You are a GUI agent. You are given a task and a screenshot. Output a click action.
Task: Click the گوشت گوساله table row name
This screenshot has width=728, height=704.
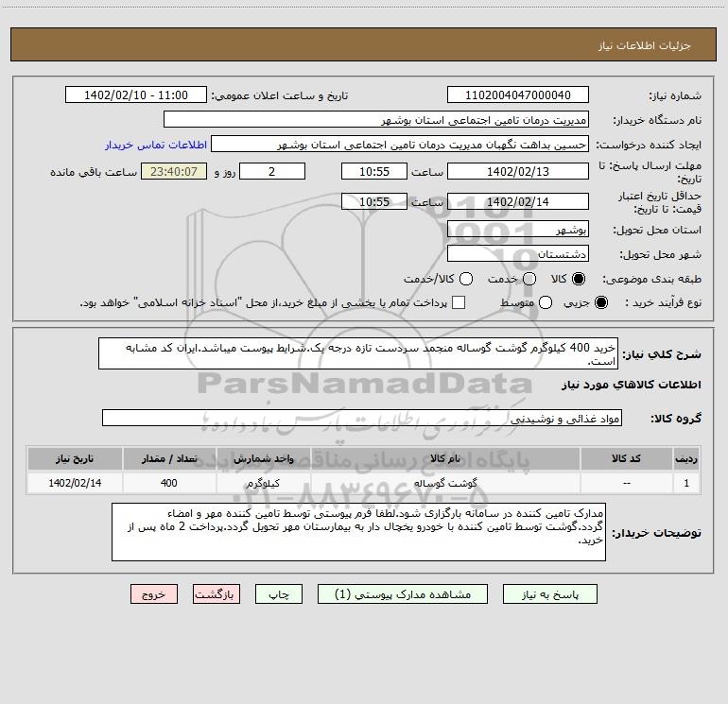click(445, 483)
